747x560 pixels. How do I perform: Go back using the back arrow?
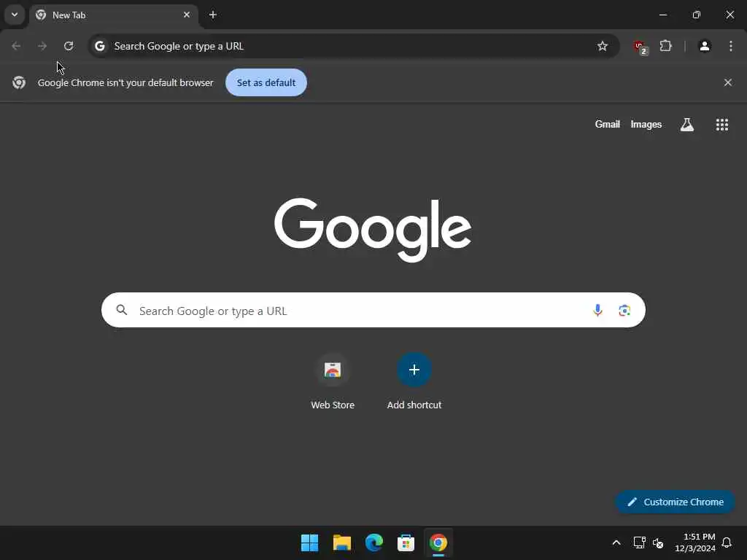(16, 46)
